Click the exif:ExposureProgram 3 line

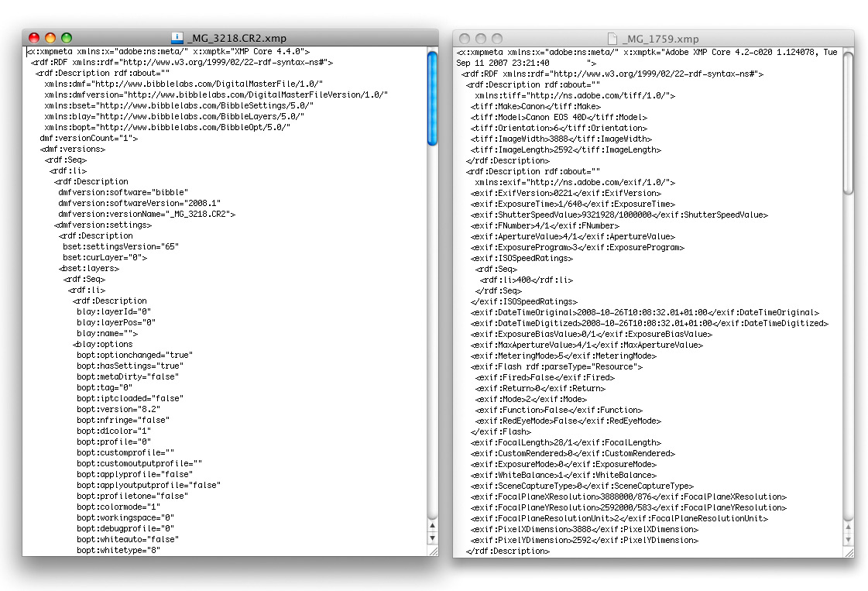(x=578, y=248)
